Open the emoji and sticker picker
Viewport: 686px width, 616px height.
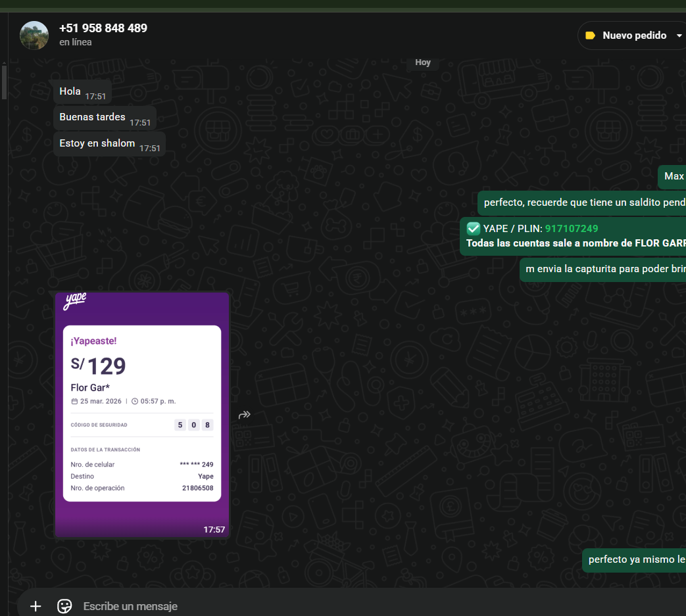(64, 606)
